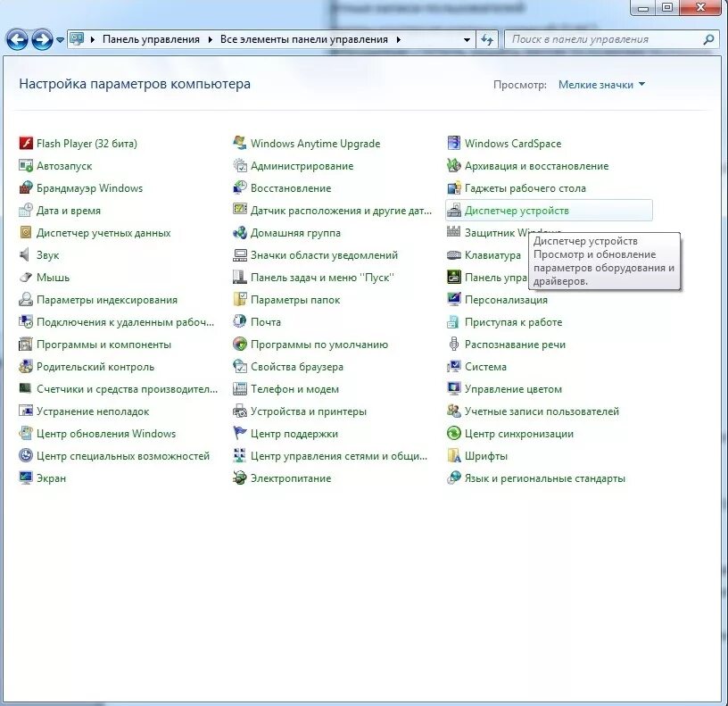Open the Устройства и принтеры icon
The image size is (728, 706).
(240, 411)
